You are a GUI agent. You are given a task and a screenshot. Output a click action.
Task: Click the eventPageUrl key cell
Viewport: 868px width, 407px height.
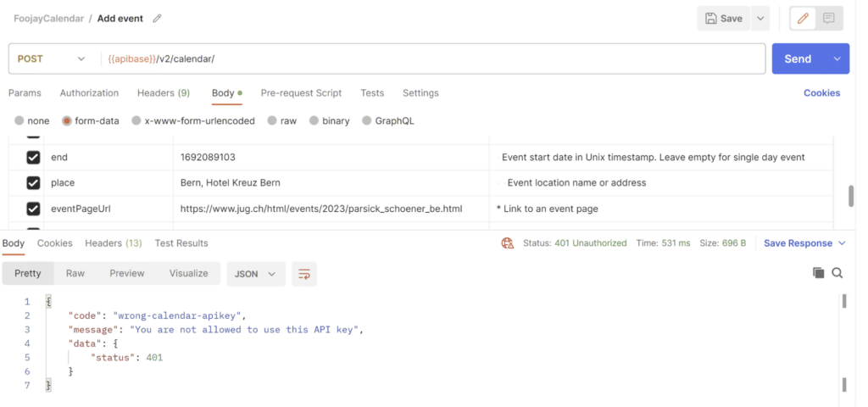coord(108,209)
